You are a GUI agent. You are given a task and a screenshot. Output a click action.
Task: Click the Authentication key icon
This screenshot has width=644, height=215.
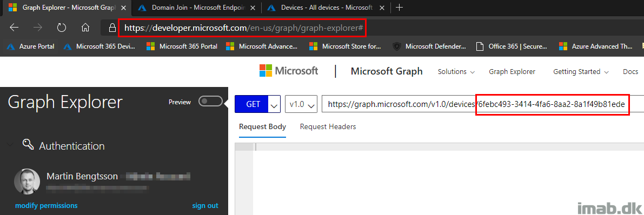click(x=28, y=144)
